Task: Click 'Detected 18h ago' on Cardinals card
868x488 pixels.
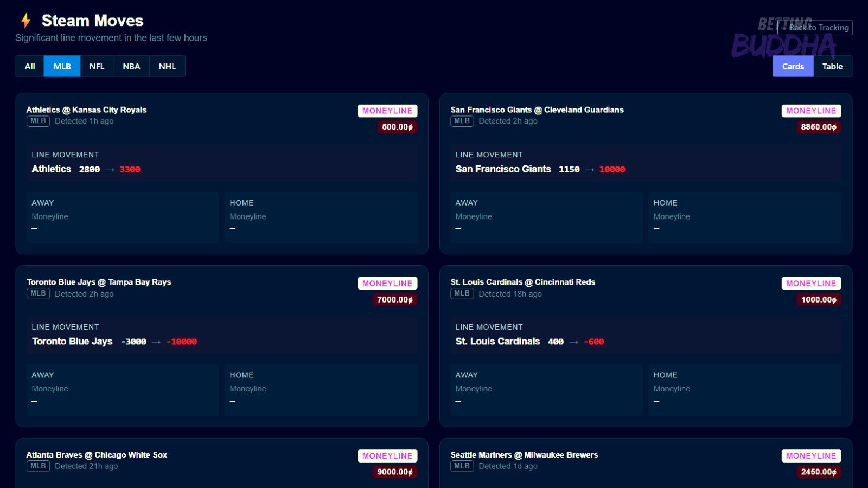Action: 510,294
